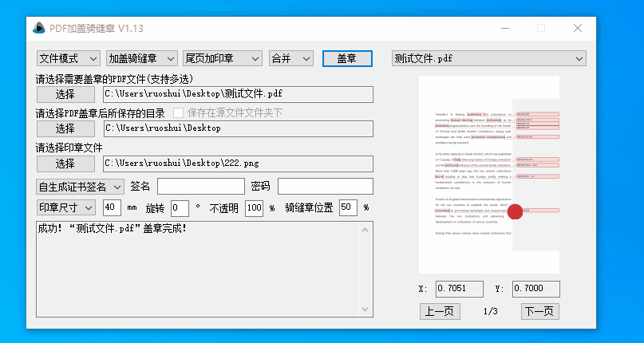Go to next page with 下一页

pyautogui.click(x=540, y=311)
